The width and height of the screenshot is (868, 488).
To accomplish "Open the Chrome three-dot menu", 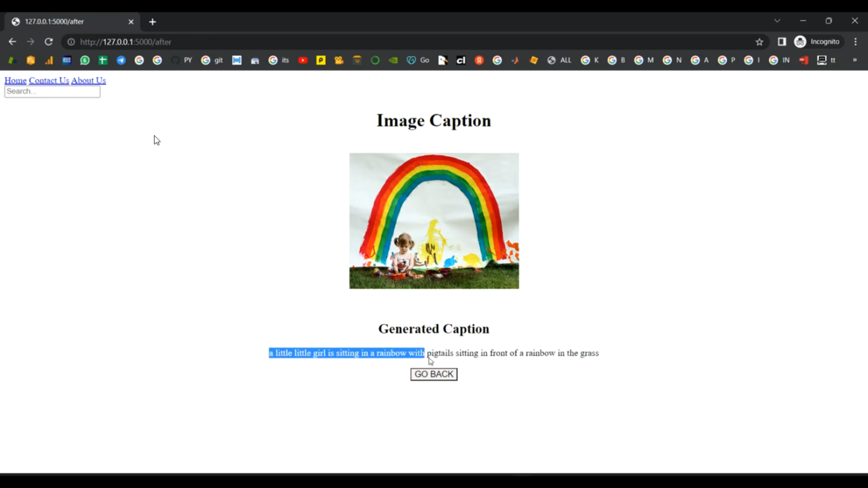I will coord(855,42).
